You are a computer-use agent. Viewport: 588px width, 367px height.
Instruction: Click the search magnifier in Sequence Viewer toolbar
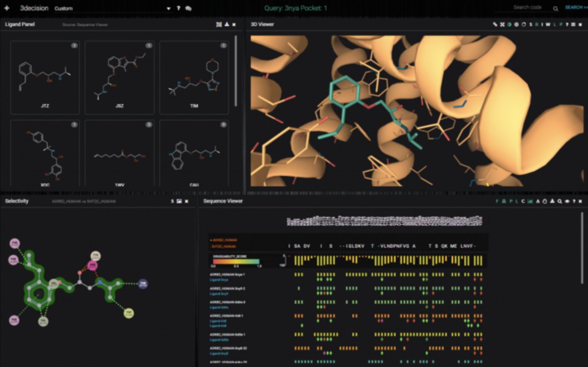pyautogui.click(x=560, y=201)
